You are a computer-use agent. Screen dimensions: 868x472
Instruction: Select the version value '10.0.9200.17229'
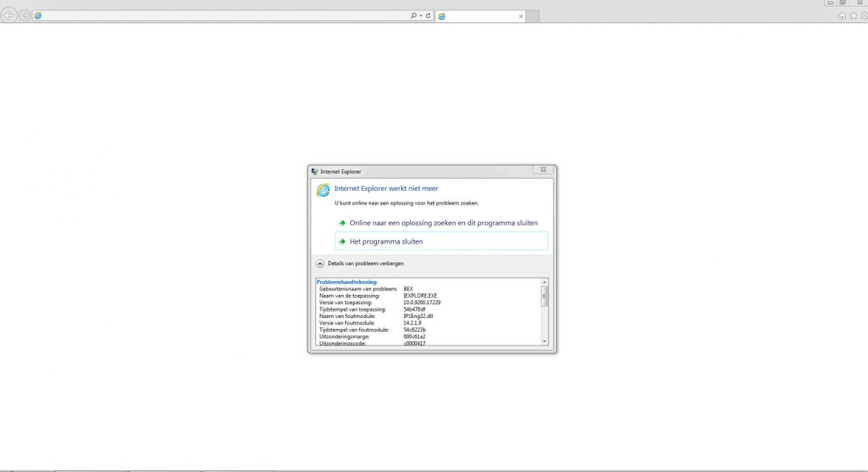pos(422,302)
